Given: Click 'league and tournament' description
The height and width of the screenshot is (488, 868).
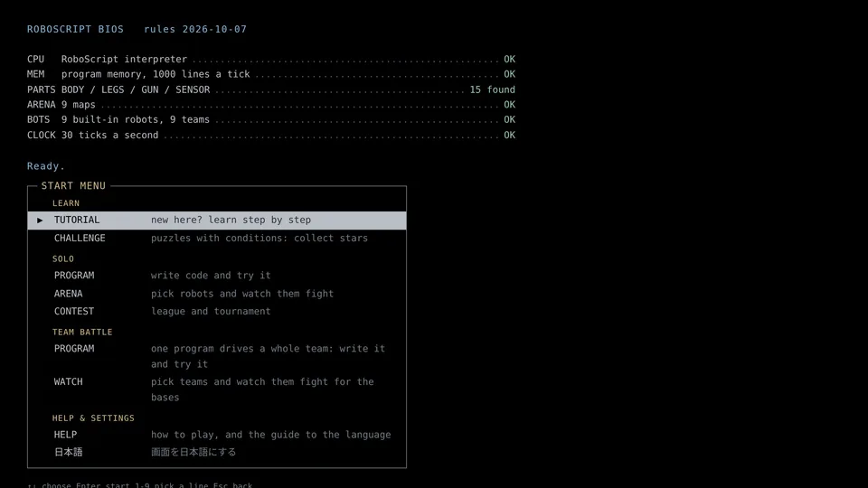Looking at the screenshot, I should pos(211,312).
